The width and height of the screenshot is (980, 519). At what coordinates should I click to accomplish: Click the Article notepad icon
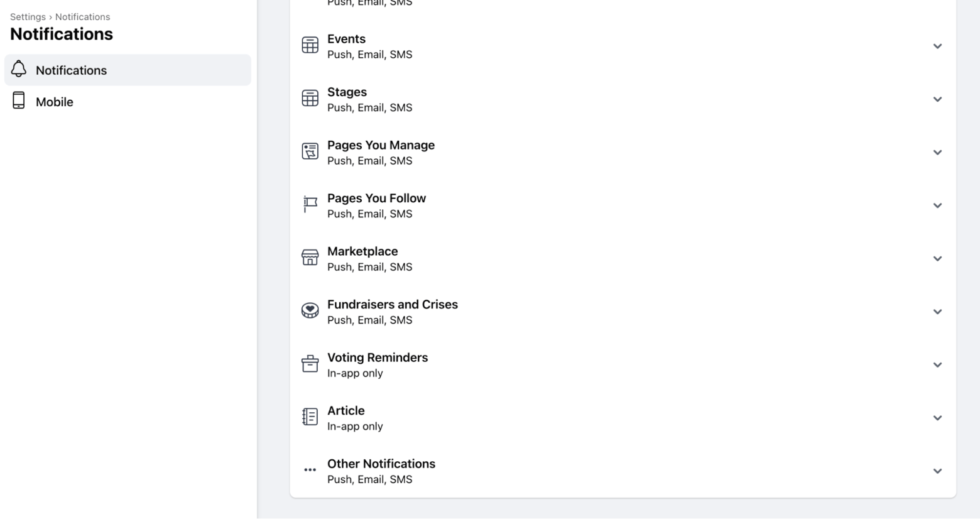310,416
